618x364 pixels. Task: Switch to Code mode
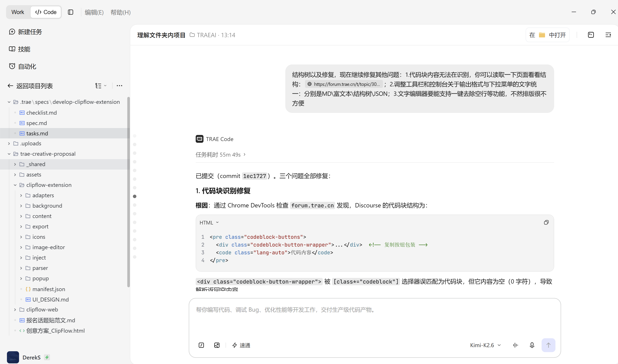tap(46, 12)
